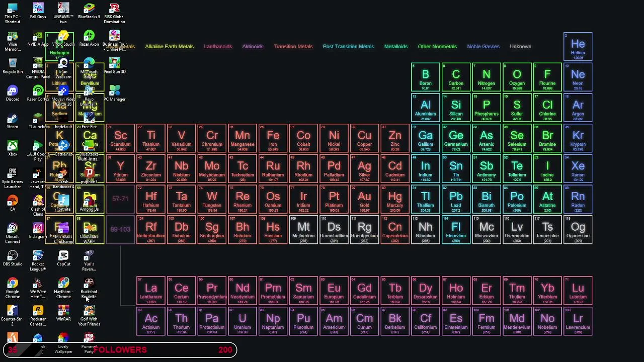Select the Razer Cortex shortcut

[x=38, y=94]
